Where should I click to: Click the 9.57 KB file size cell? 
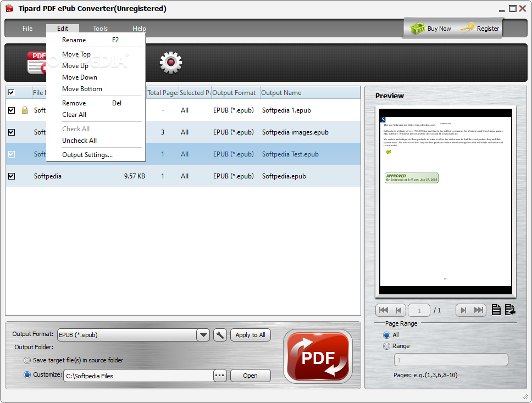point(134,176)
